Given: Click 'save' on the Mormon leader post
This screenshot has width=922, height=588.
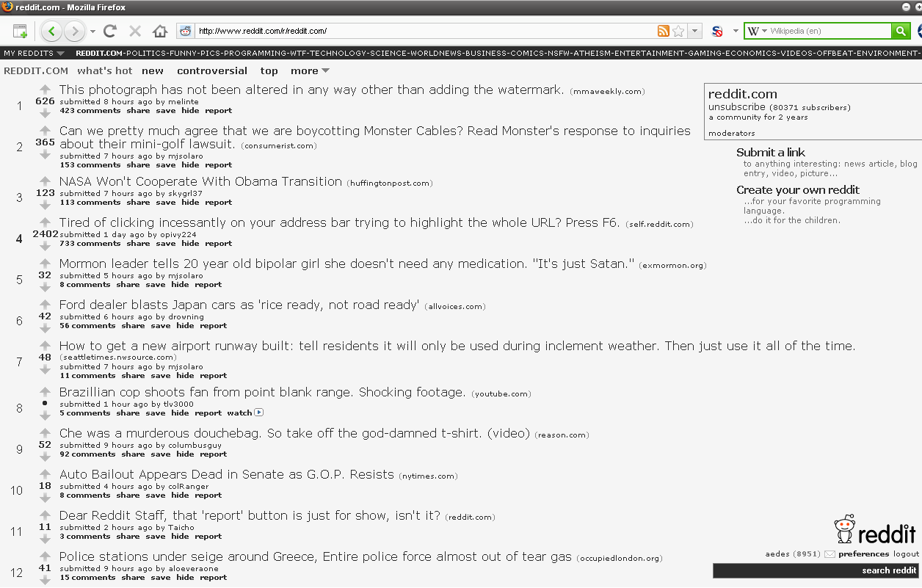Looking at the screenshot, I should coord(155,285).
